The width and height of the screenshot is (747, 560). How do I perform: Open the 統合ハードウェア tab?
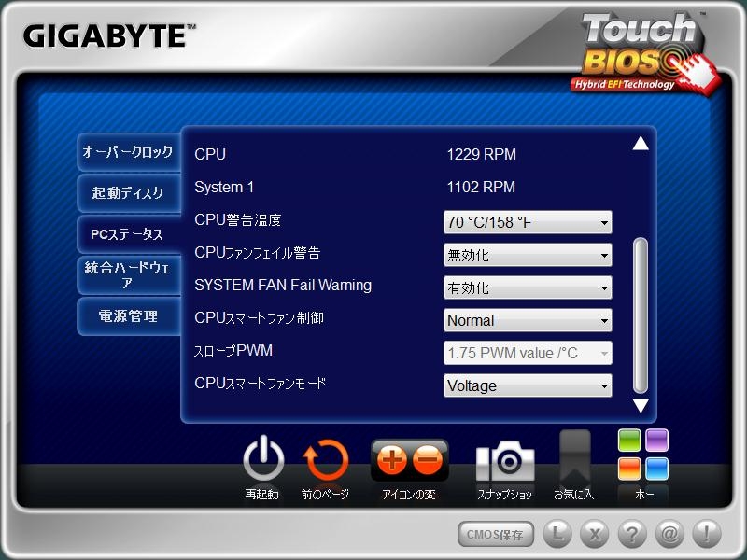[128, 275]
